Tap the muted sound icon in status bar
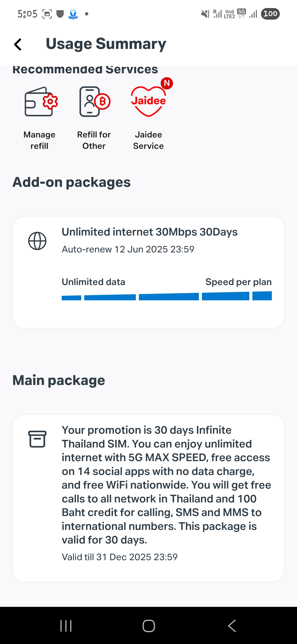Viewport: 297px width, 644px height. (205, 14)
